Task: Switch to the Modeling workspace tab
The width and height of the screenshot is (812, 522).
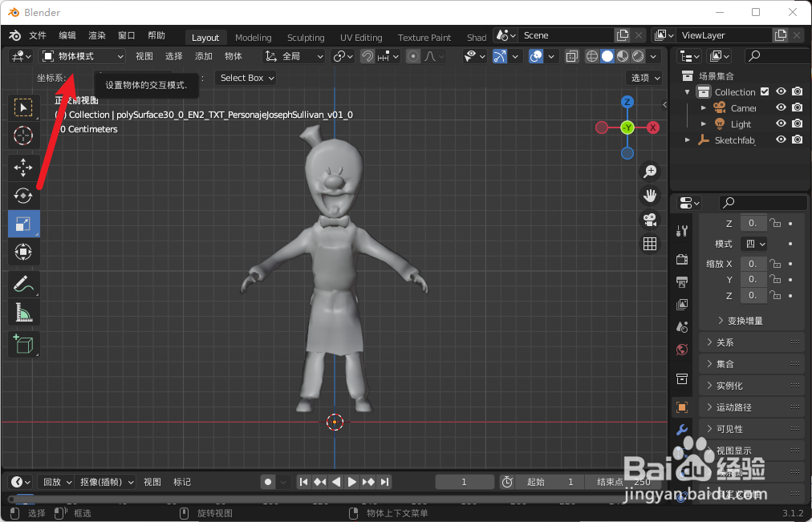Action: (x=254, y=37)
